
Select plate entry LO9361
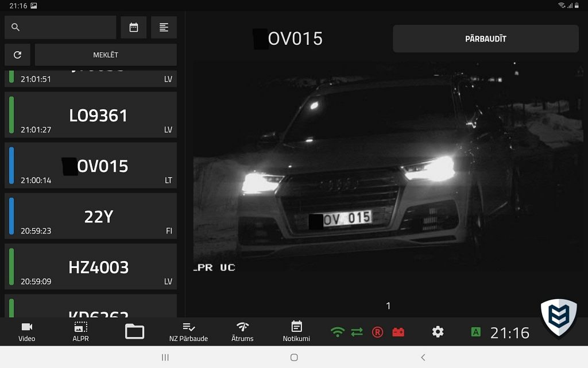point(90,115)
